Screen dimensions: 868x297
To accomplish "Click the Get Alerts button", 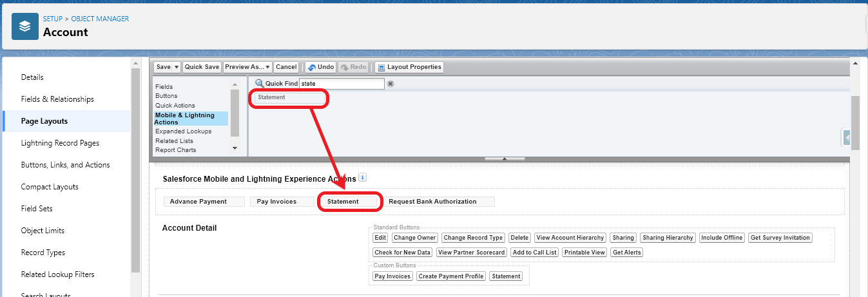I will pos(627,253).
